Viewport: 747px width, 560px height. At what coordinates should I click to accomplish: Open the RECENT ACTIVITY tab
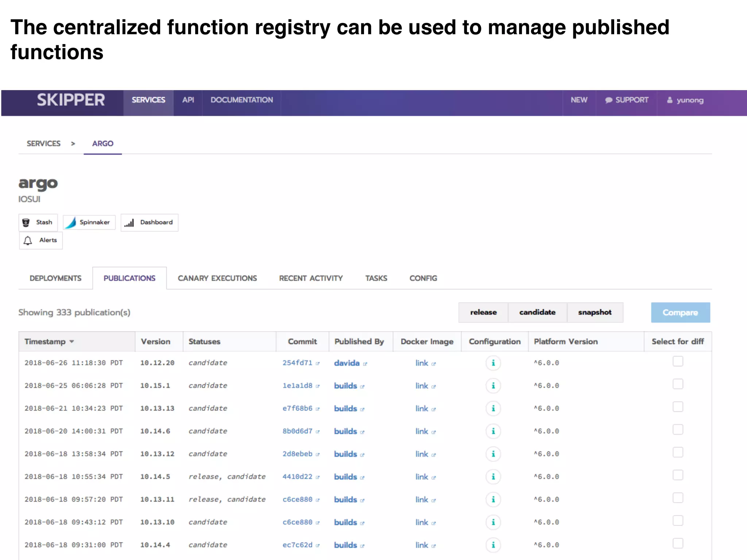point(311,279)
